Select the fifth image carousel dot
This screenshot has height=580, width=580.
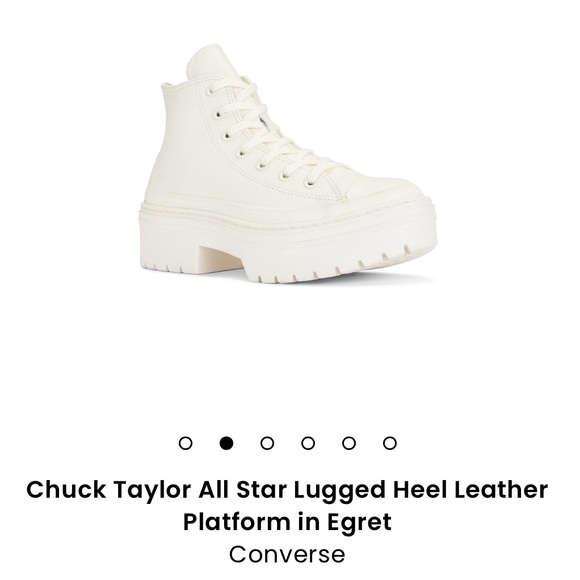(349, 443)
